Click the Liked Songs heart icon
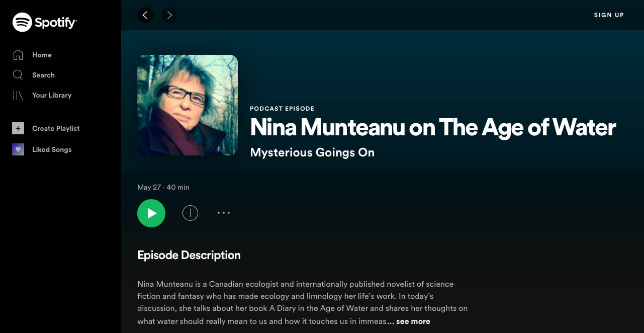Image resolution: width=644 pixels, height=333 pixels. [x=18, y=149]
